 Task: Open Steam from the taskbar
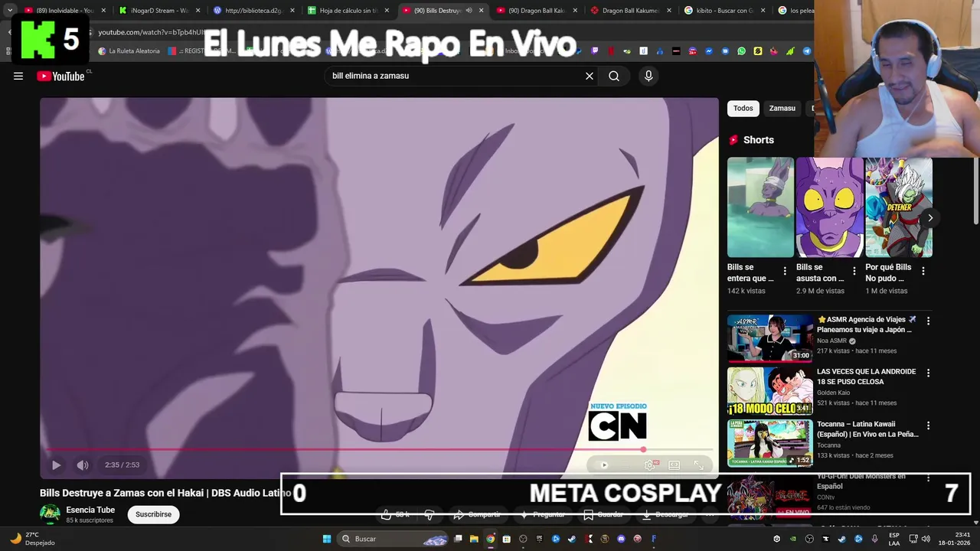[x=572, y=539]
